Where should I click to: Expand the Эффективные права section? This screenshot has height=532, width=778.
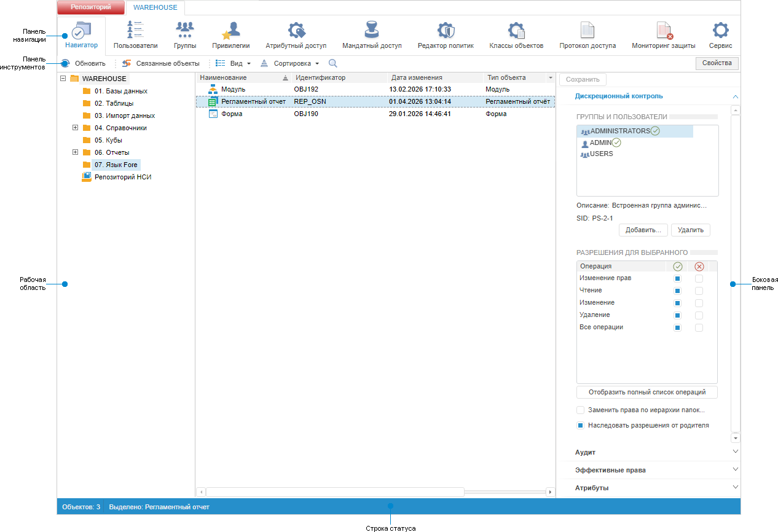[736, 469]
